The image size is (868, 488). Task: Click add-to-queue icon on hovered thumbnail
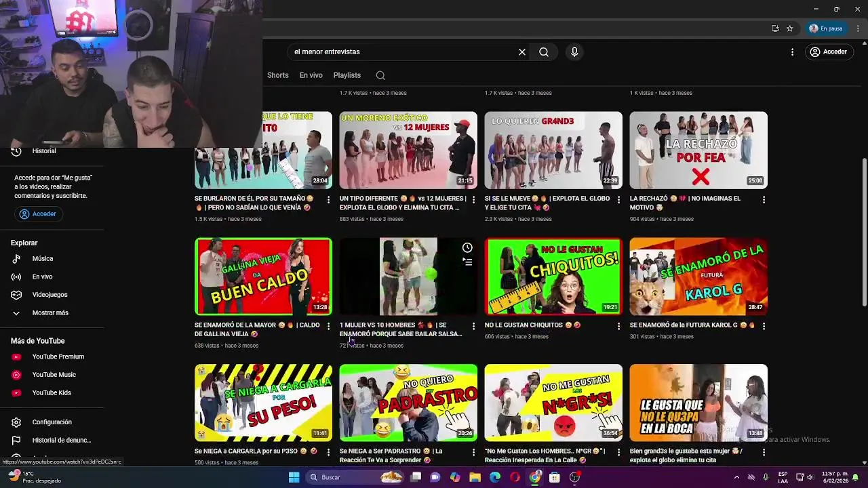click(x=467, y=262)
